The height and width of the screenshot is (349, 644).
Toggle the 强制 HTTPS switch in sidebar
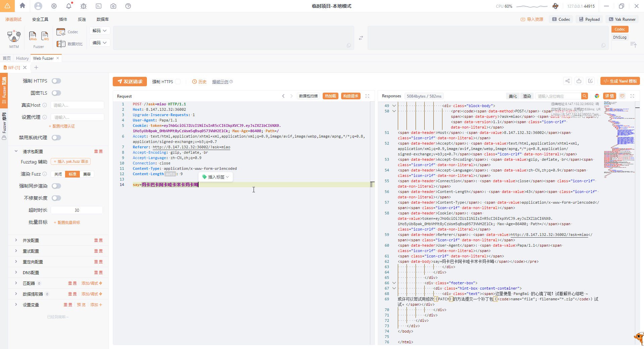pos(56,81)
